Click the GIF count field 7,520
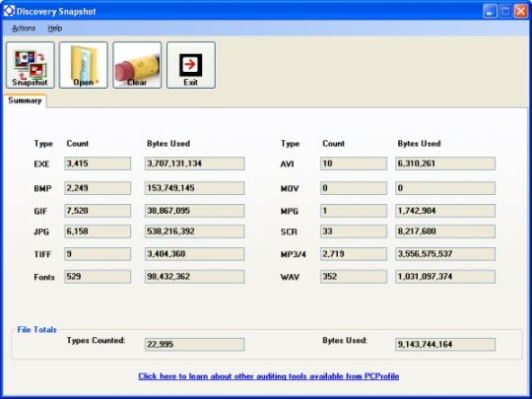Image resolution: width=532 pixels, height=399 pixels. pyautogui.click(x=98, y=211)
